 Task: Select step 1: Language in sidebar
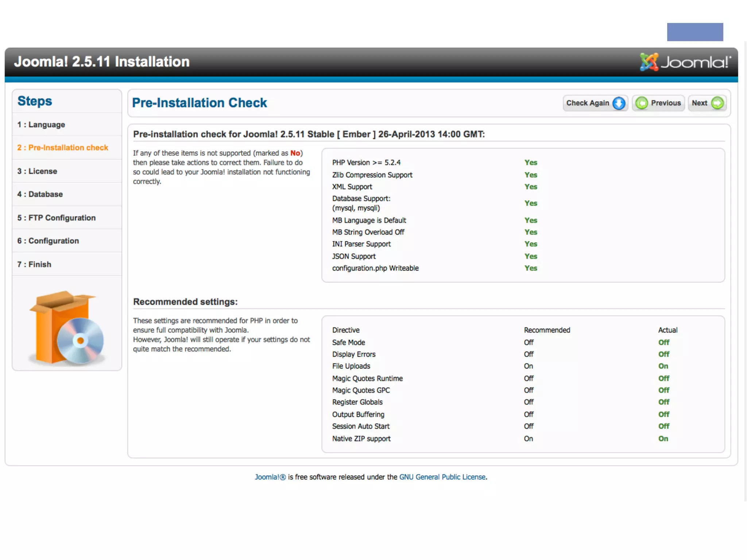point(41,125)
